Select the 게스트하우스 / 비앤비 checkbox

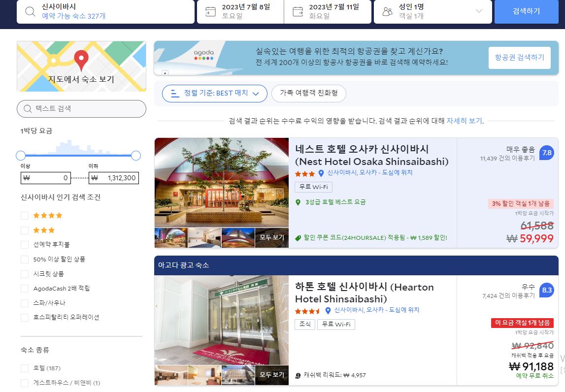pyautogui.click(x=25, y=383)
